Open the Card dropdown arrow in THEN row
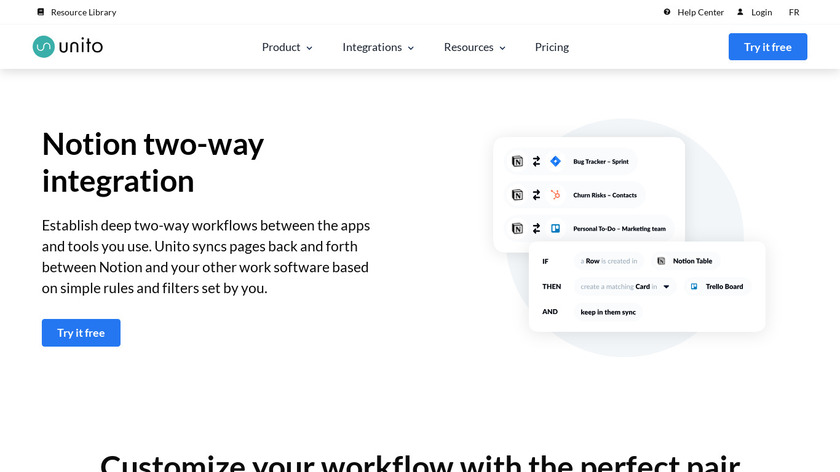Screen dimensions: 840x472 [x=666, y=287]
